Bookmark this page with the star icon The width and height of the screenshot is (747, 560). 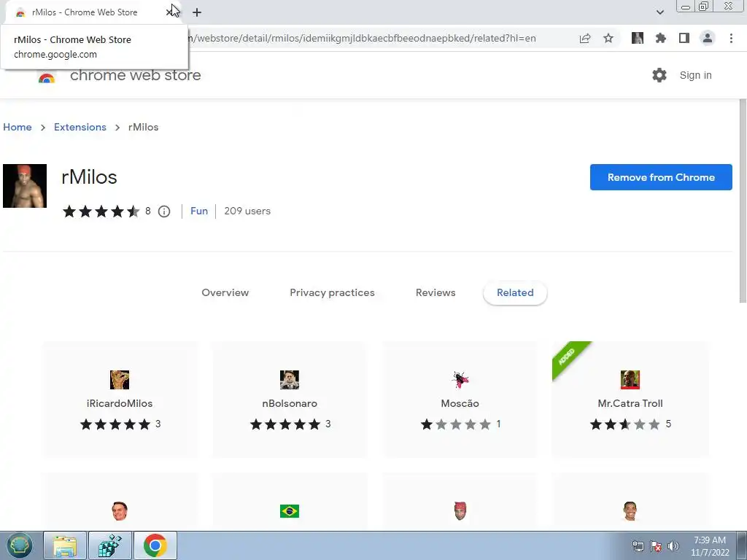pos(608,38)
